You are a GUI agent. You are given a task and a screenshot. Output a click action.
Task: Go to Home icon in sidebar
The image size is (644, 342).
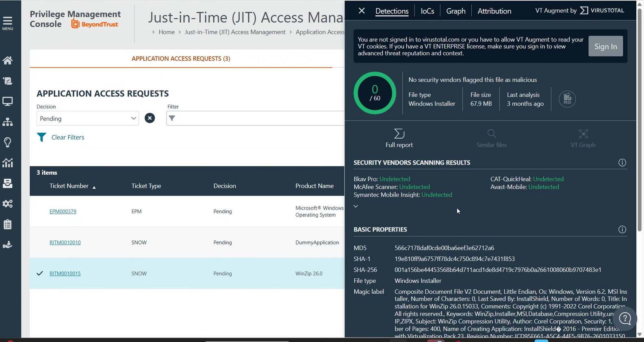click(x=8, y=61)
